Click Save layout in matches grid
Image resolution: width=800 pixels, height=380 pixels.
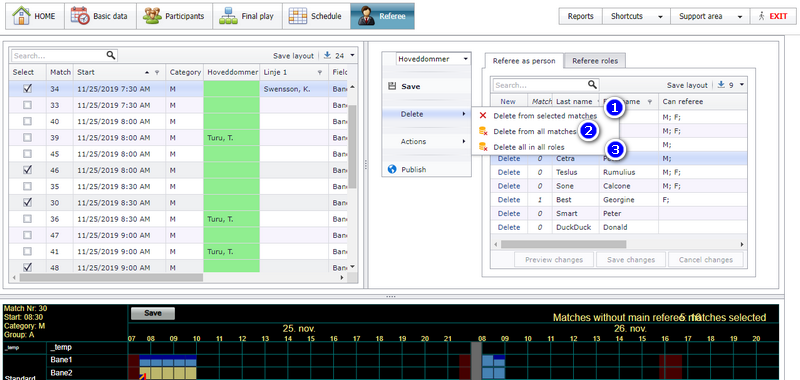pyautogui.click(x=293, y=56)
